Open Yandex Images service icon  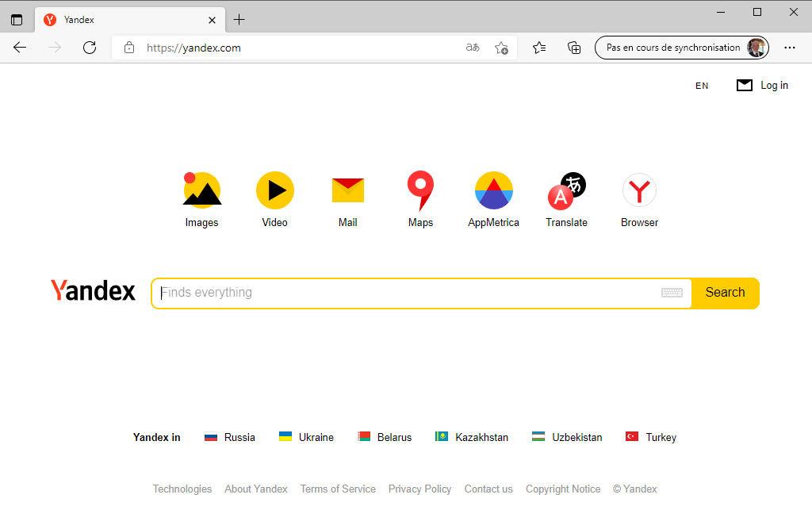point(201,191)
